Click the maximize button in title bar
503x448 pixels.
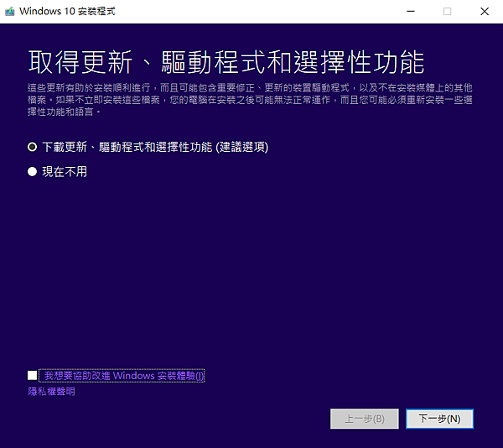[x=447, y=12]
